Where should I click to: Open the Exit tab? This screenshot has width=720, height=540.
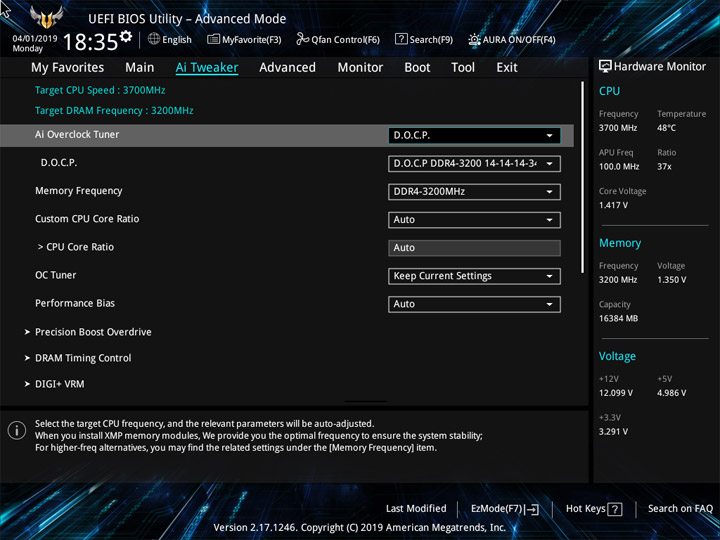506,68
